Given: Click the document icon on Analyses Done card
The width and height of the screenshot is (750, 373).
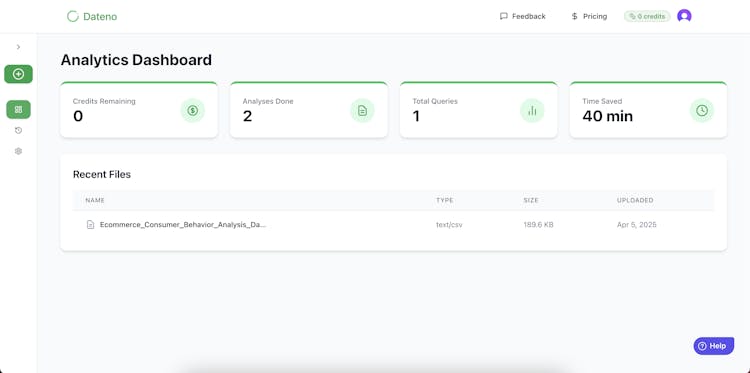Looking at the screenshot, I should [362, 110].
